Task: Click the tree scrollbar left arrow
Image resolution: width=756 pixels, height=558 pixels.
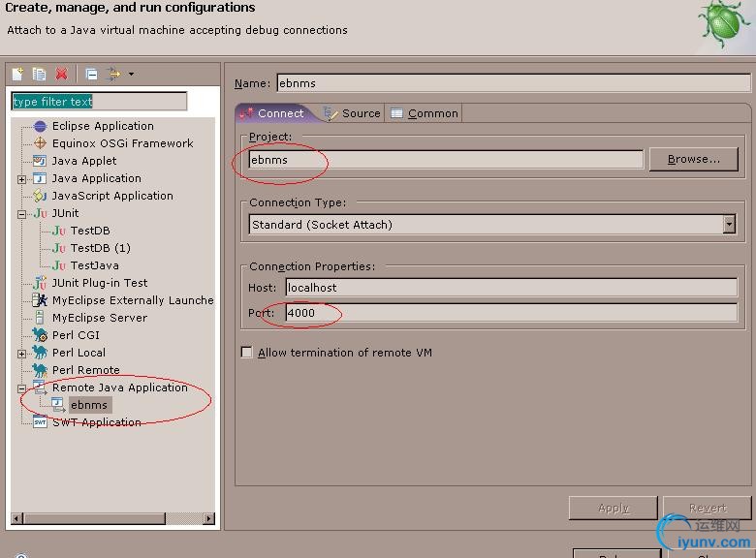Action: 16,518
